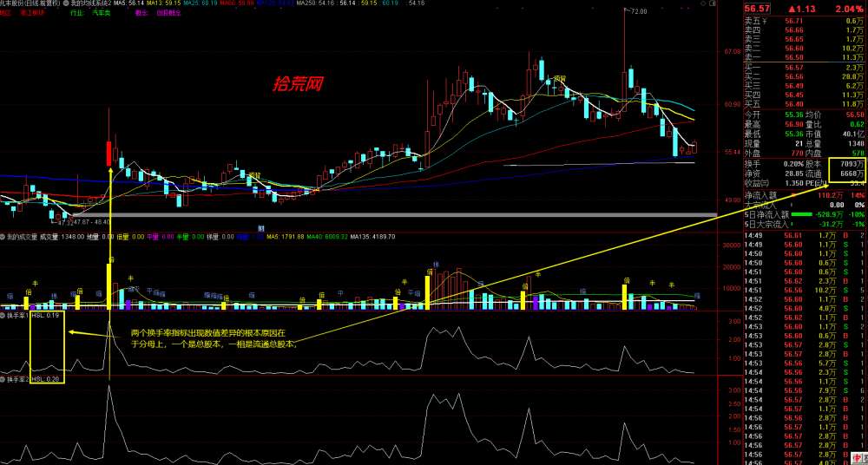The image size is (868, 465).
Task: Click the latest price 56.57
Action: click(757, 9)
